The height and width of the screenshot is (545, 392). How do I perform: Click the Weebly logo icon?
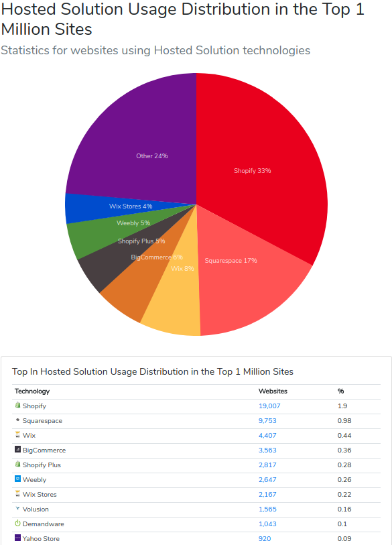tap(17, 479)
